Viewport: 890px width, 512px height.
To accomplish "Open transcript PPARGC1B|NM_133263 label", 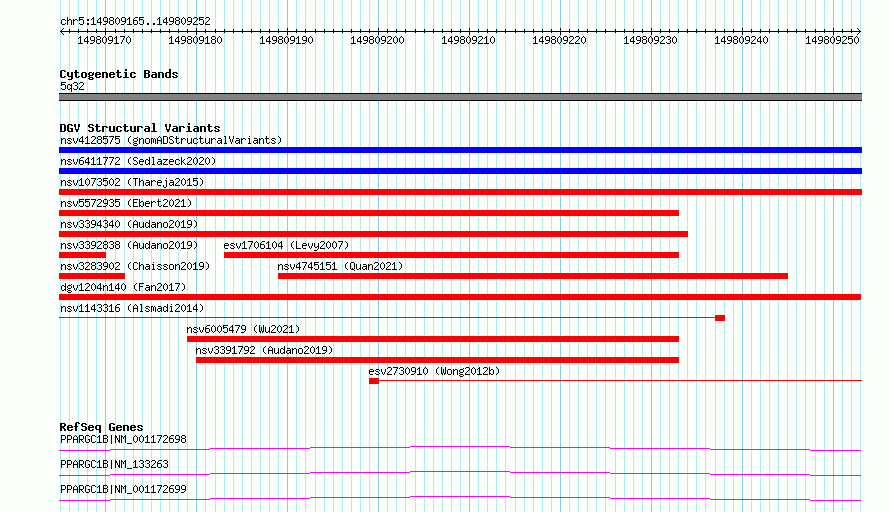I will [114, 464].
